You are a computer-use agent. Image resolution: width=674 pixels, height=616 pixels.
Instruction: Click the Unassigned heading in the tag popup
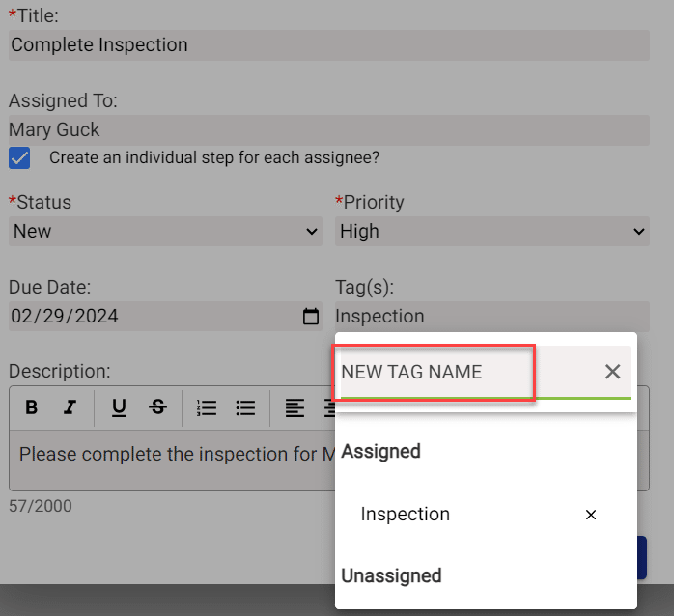[x=392, y=575]
